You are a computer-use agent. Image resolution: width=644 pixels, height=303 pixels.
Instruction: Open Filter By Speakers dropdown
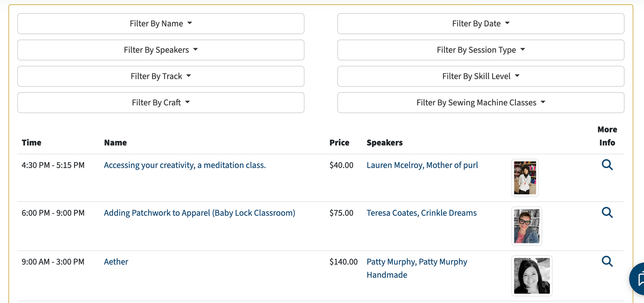click(x=161, y=50)
